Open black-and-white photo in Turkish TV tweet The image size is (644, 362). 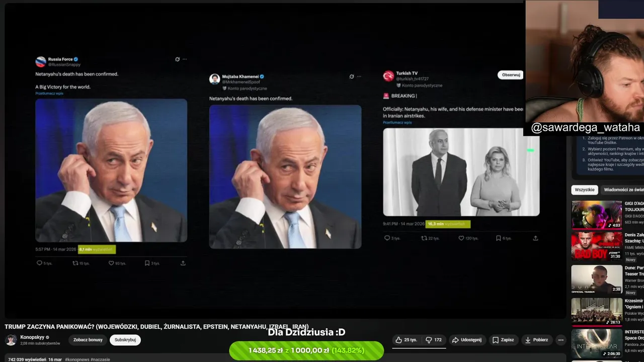(x=461, y=172)
